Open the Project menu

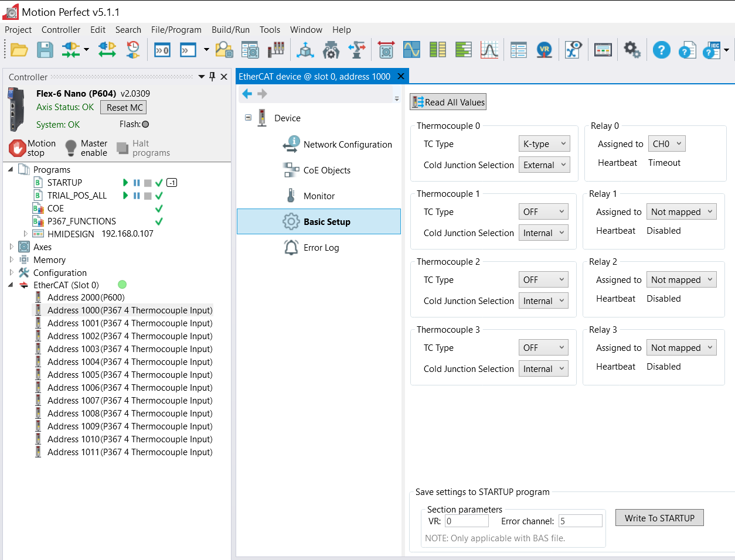(18, 30)
